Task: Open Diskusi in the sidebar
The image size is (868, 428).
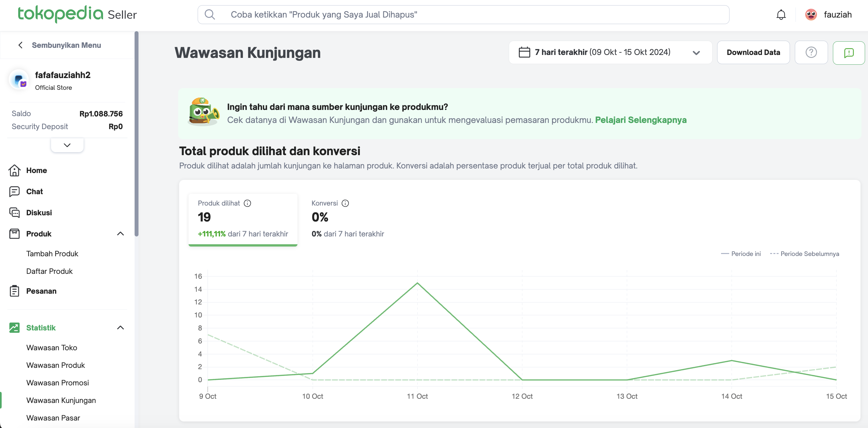Action: (x=39, y=213)
